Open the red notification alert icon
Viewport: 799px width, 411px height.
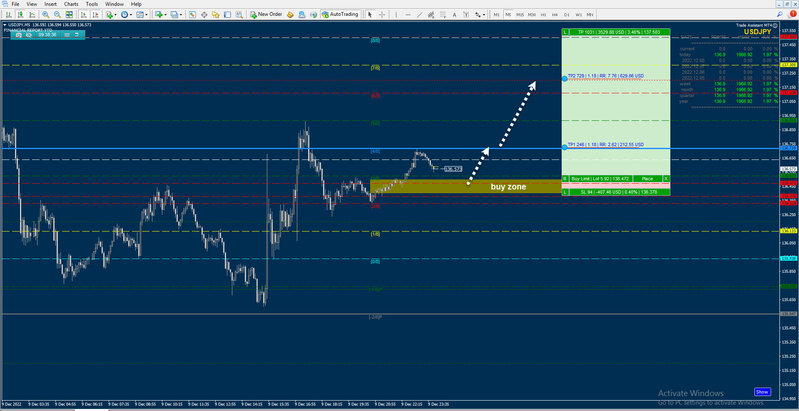793,14
